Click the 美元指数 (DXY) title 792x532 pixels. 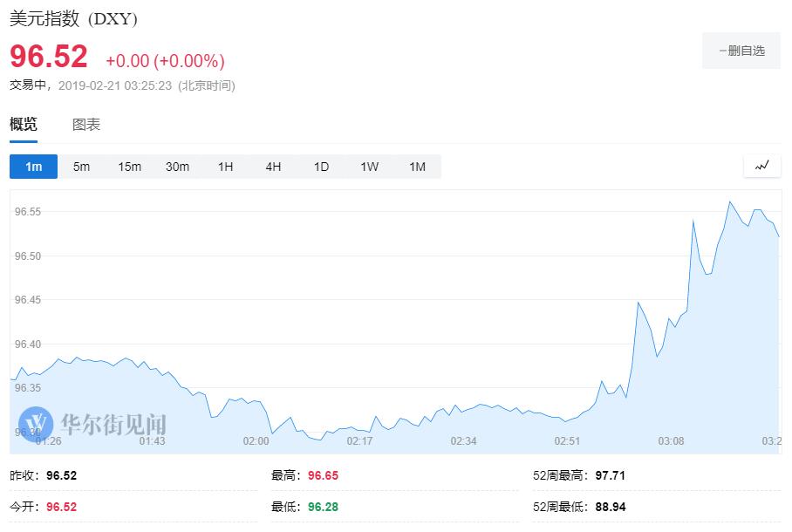coord(73,18)
